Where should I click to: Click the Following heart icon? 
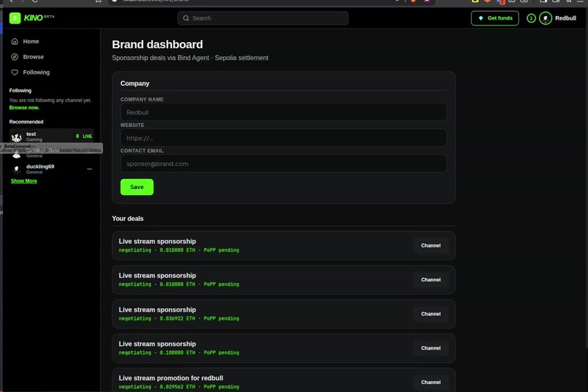[x=15, y=72]
